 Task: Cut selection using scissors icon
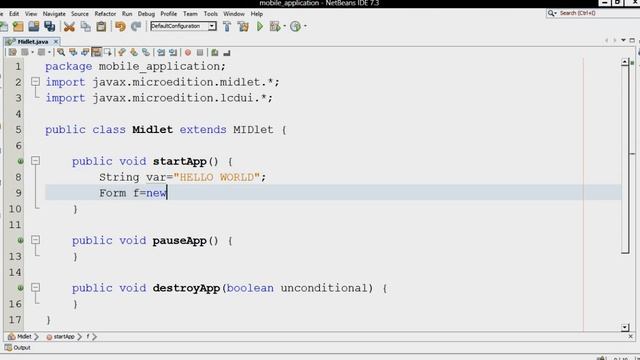(x=69, y=27)
